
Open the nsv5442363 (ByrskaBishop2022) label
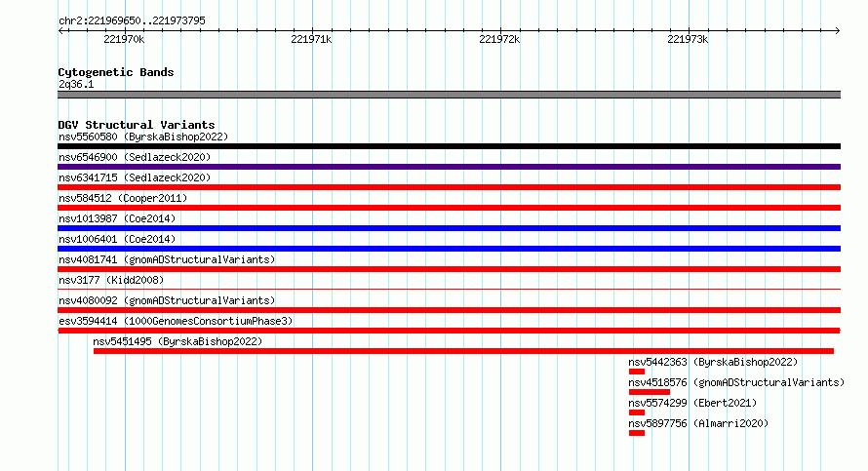(x=713, y=362)
